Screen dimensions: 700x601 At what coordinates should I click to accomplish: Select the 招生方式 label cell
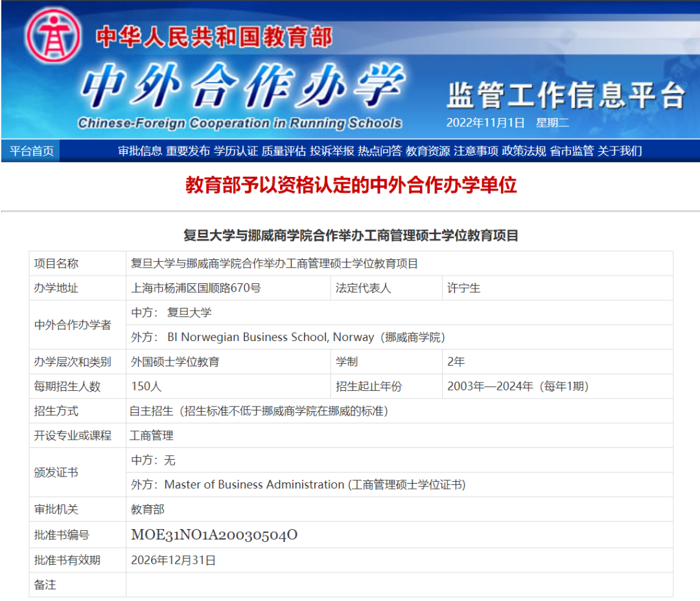click(78, 411)
